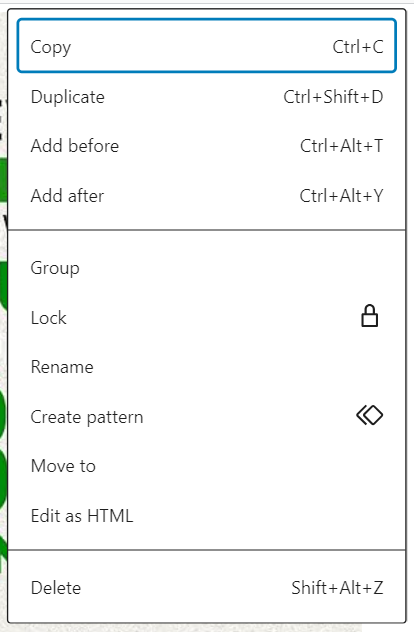Select the Add before option
Image resolution: width=414 pixels, height=632 pixels.
tap(207, 146)
